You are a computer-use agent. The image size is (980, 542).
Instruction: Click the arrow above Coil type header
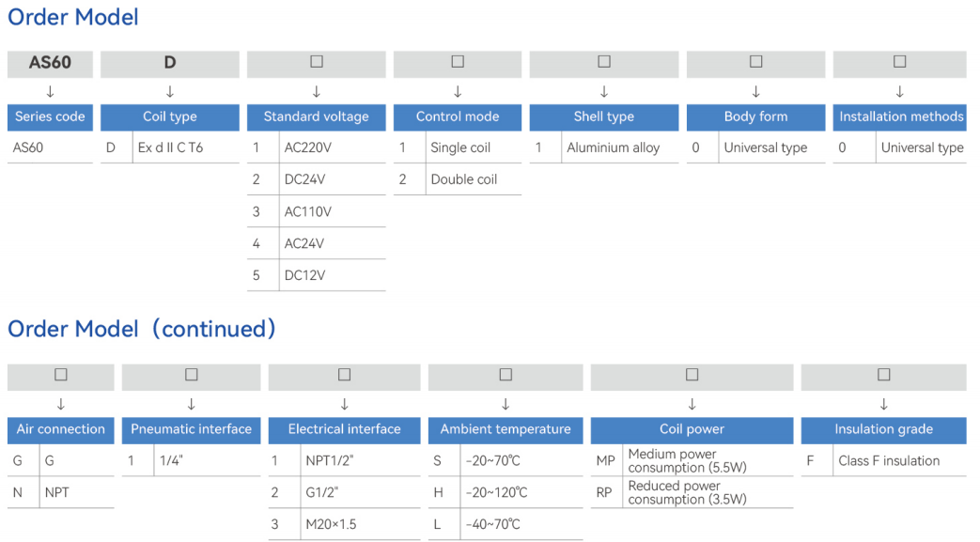tap(170, 92)
